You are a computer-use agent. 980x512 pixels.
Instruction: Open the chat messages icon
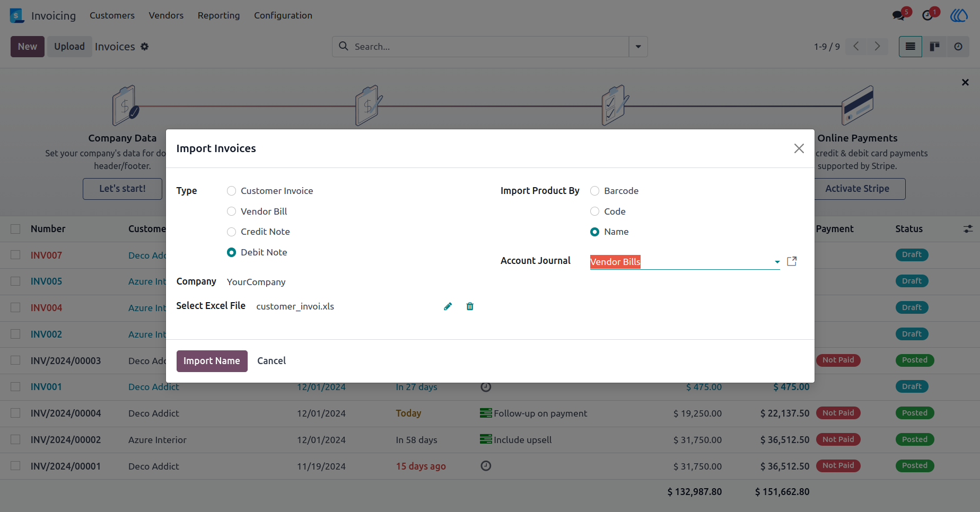click(898, 15)
